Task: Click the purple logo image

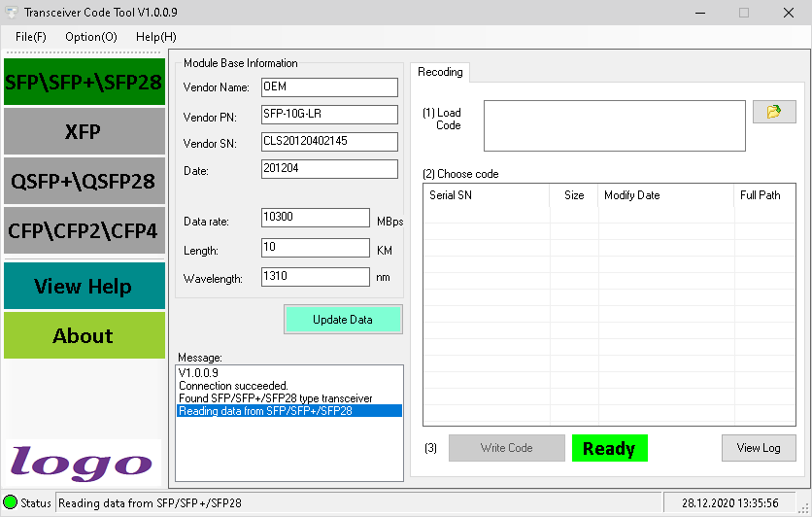Action: tap(83, 463)
